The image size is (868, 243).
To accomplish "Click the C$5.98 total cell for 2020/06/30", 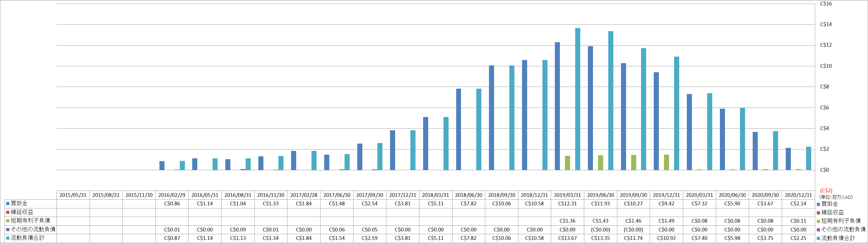I will tap(732, 238).
